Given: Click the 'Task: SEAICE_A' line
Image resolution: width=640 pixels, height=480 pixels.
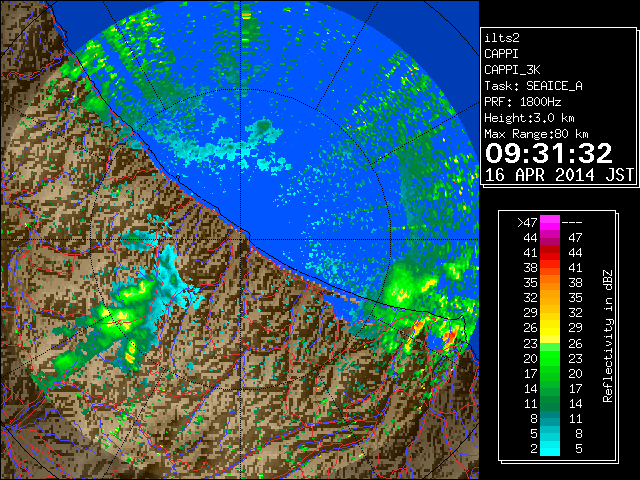Looking at the screenshot, I should point(533,86).
